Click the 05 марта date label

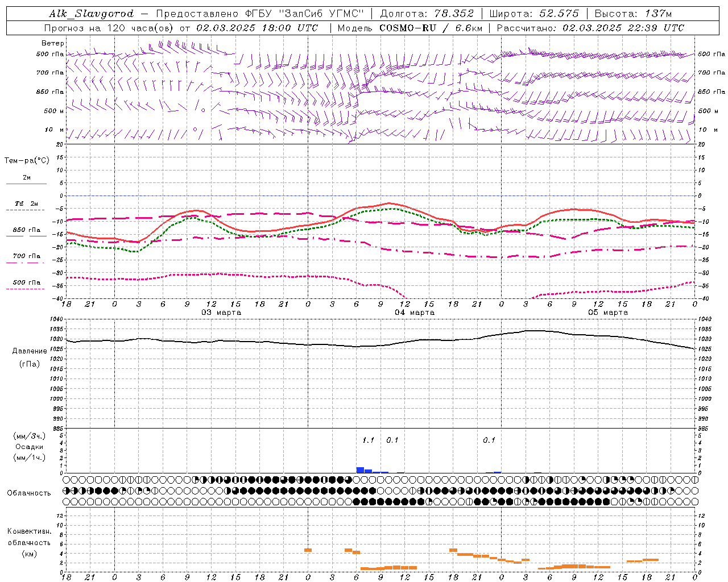[608, 313]
